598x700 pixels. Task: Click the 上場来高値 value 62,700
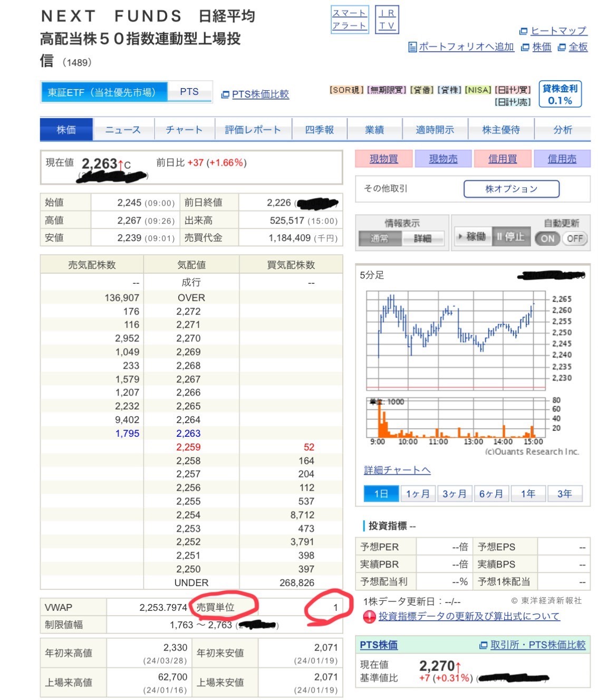pyautogui.click(x=172, y=677)
